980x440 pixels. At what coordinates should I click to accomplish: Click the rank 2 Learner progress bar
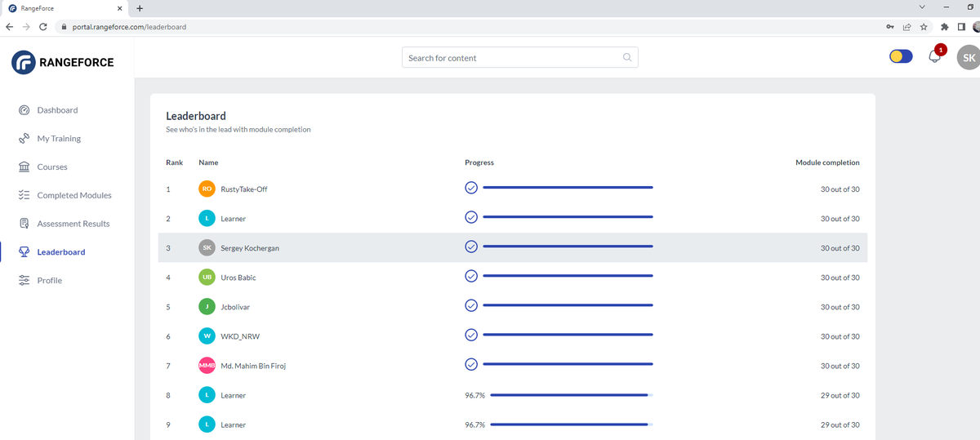568,217
